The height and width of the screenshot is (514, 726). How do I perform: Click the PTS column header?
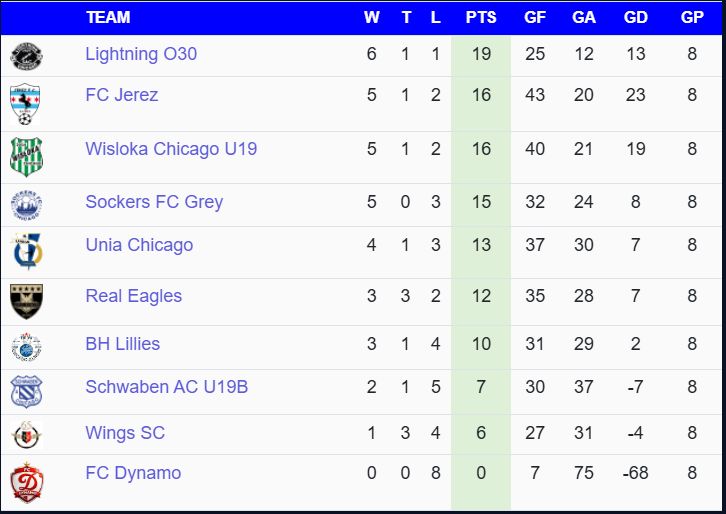[481, 17]
